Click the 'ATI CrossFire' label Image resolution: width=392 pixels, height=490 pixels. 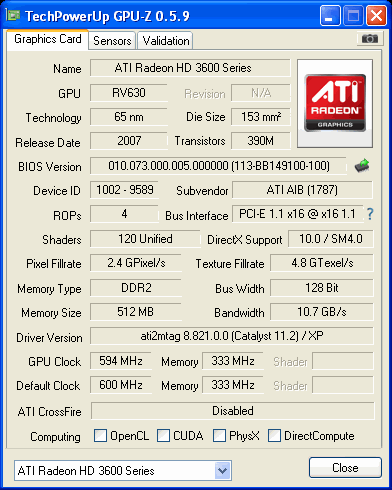(x=50, y=412)
